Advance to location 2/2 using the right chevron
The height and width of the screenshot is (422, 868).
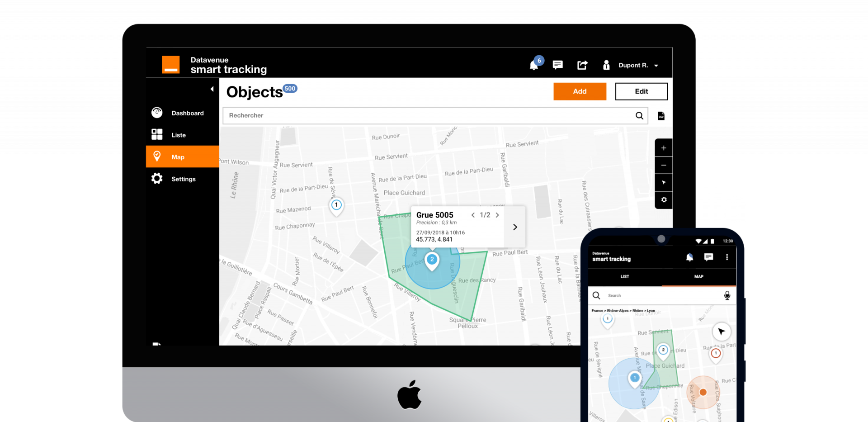pyautogui.click(x=497, y=215)
